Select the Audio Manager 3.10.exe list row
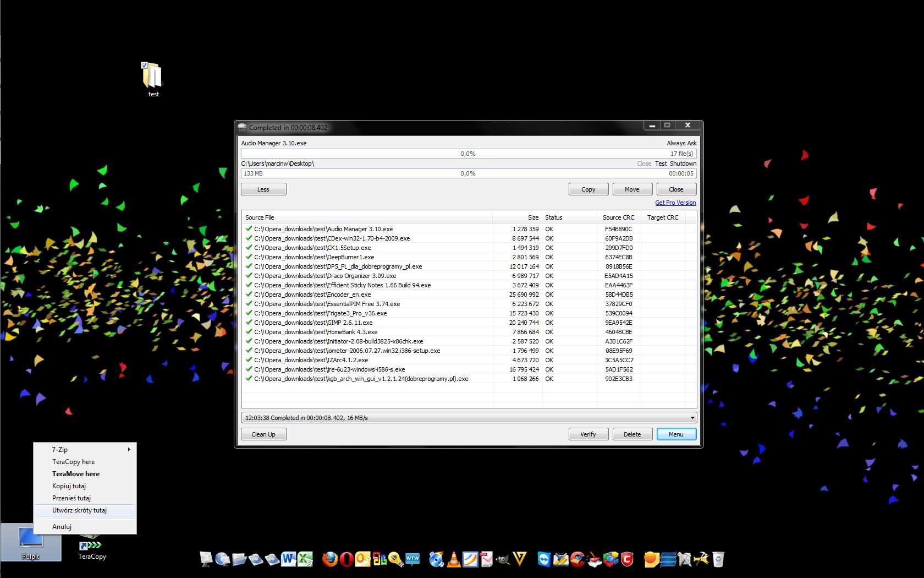 coord(469,229)
